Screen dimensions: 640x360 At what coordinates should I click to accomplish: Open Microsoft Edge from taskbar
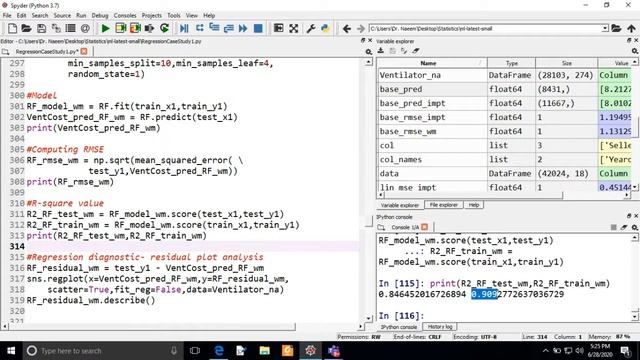point(219,351)
